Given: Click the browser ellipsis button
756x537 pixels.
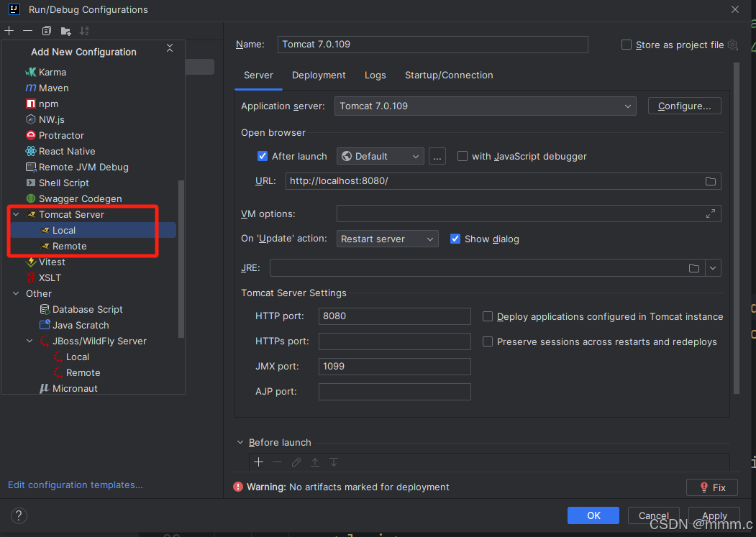Looking at the screenshot, I should click(437, 156).
